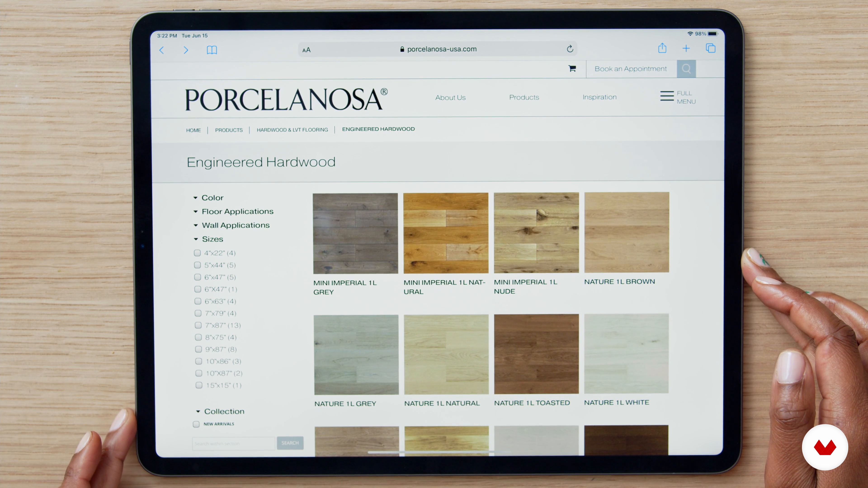Open the Products menu
868x488 pixels.
(x=524, y=97)
